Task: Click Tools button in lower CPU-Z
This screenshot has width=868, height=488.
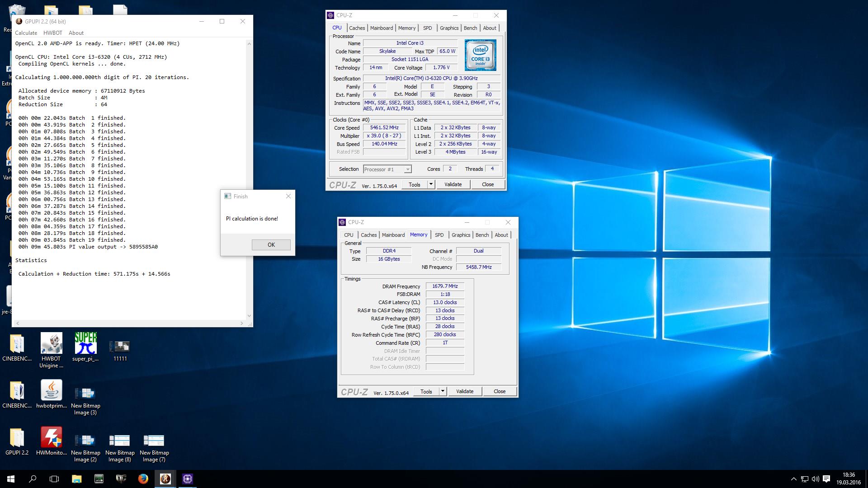Action: (426, 391)
